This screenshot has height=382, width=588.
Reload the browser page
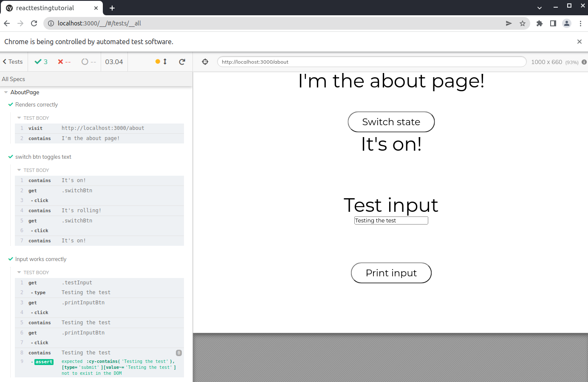click(34, 24)
